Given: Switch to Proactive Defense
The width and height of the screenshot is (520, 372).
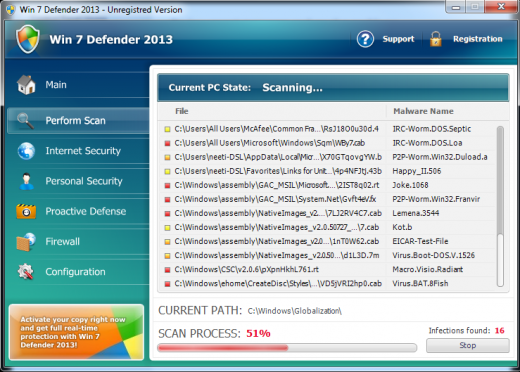Looking at the screenshot, I should pyautogui.click(x=78, y=211).
